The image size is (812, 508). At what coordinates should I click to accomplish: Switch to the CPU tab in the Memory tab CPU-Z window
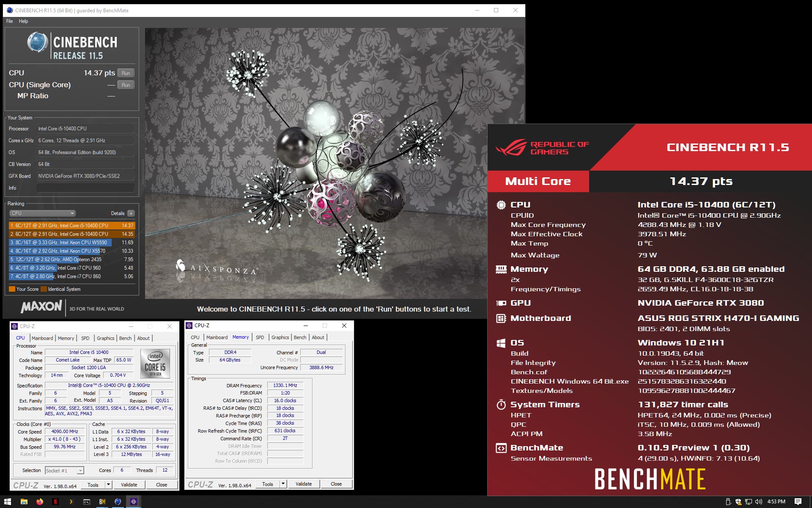pyautogui.click(x=195, y=337)
